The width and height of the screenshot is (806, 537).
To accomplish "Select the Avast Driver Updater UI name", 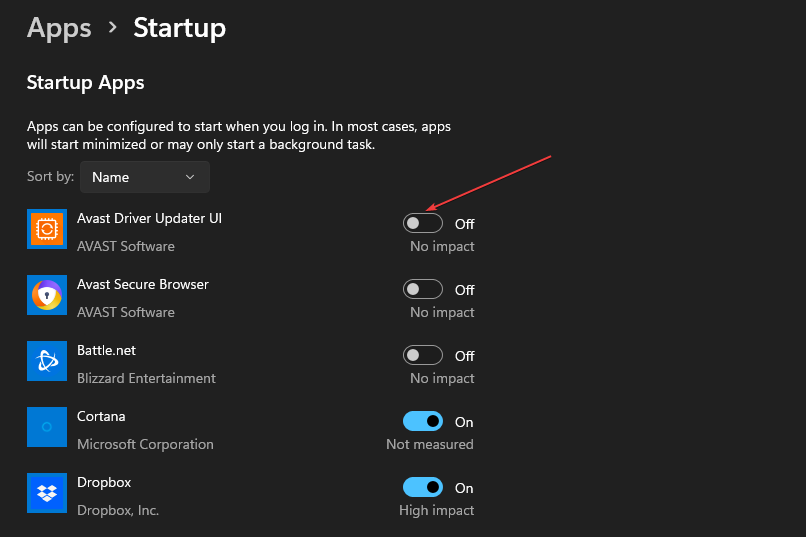I will (149, 218).
